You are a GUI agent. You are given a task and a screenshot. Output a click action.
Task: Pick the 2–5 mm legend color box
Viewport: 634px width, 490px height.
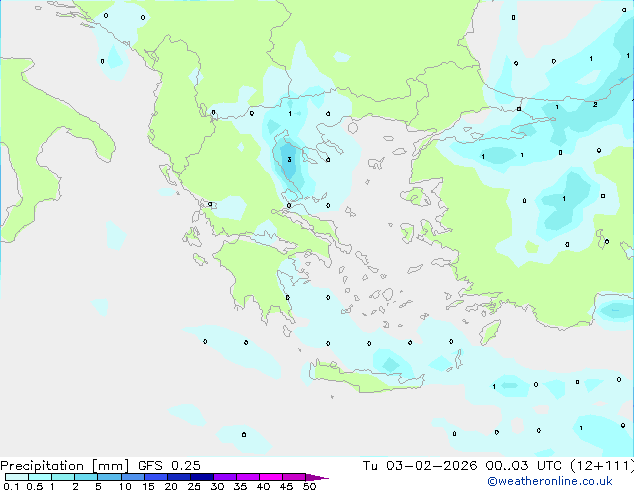[x=86, y=477]
